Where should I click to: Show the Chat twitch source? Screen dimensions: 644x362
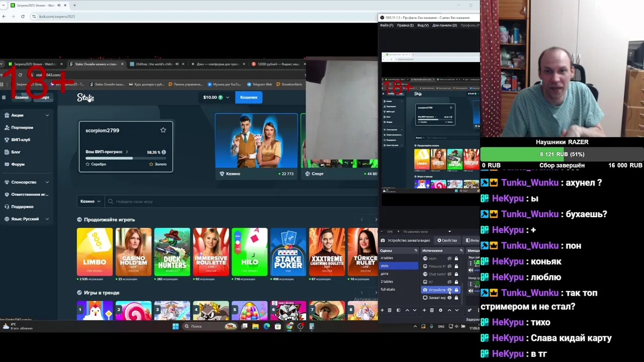(x=449, y=274)
